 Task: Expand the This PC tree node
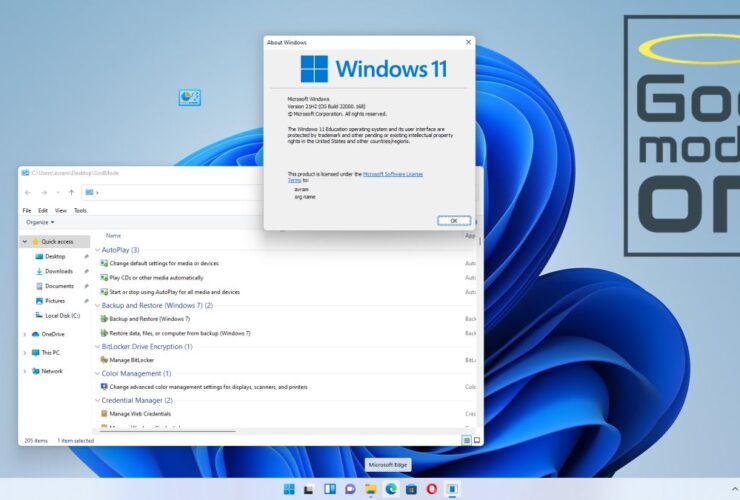tap(25, 353)
